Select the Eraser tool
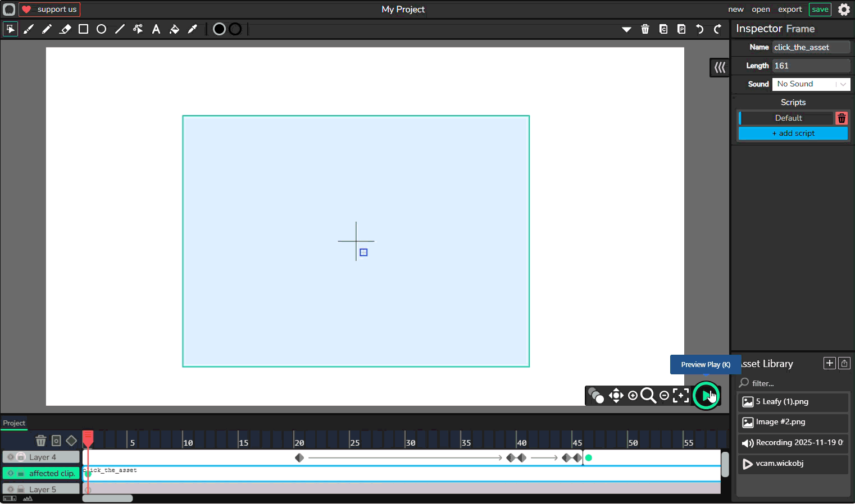This screenshot has width=855, height=504. [65, 29]
